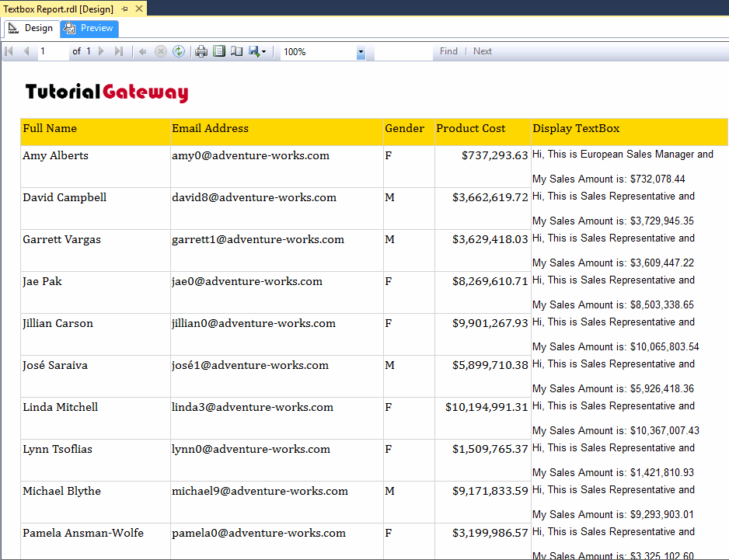Select the name Pamela Ansman-Wolfe
729x560 pixels.
coord(83,533)
